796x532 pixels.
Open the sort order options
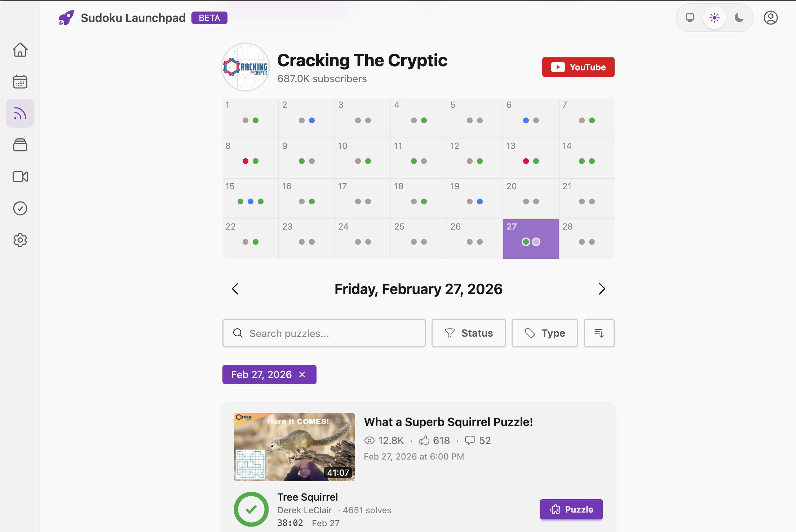599,333
